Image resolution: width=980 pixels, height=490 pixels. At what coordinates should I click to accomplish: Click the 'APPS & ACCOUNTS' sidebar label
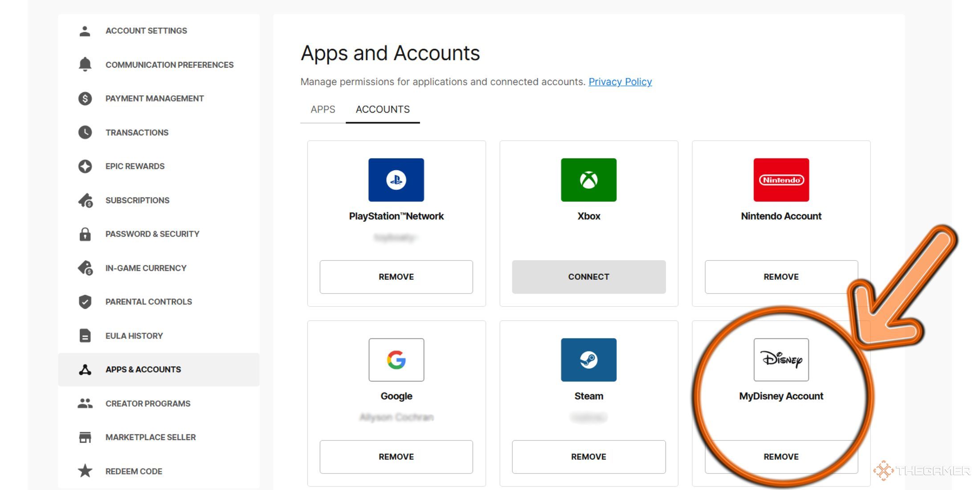point(143,369)
